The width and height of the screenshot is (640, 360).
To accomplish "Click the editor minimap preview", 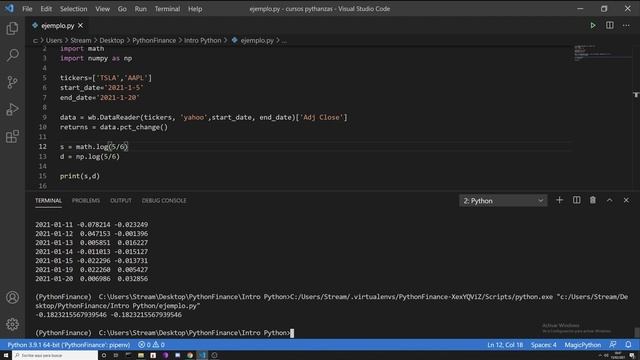I will (602, 53).
